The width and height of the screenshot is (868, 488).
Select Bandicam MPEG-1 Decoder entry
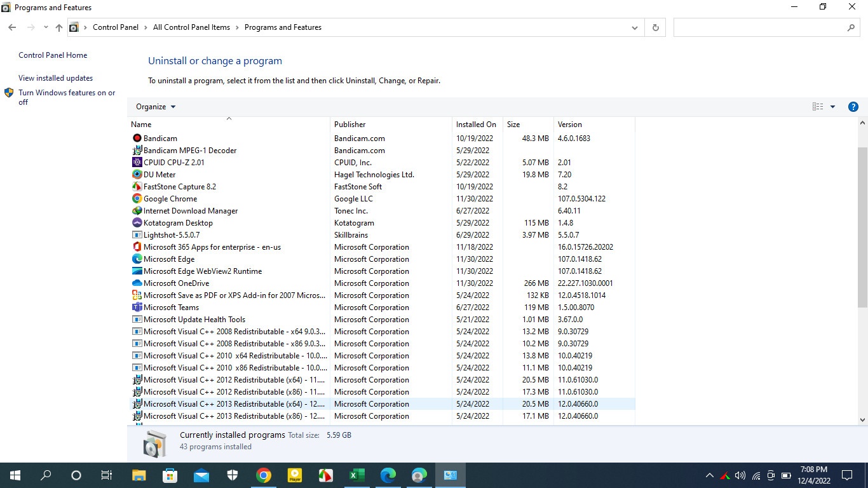click(x=382, y=150)
